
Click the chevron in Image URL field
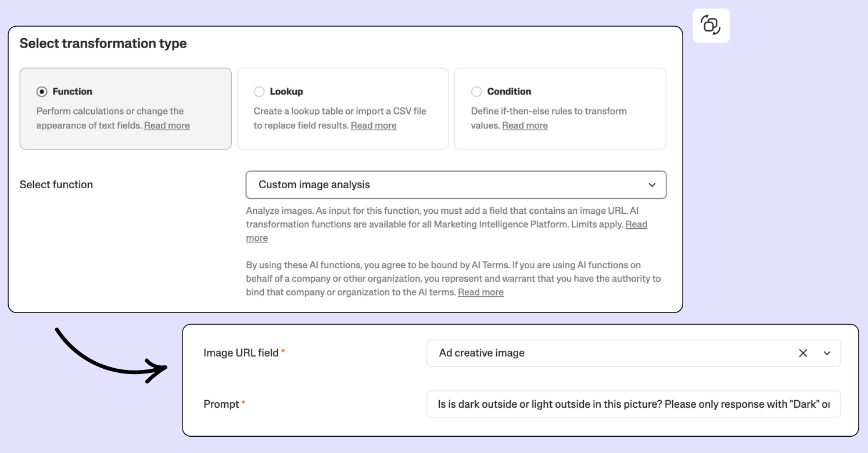(x=827, y=353)
